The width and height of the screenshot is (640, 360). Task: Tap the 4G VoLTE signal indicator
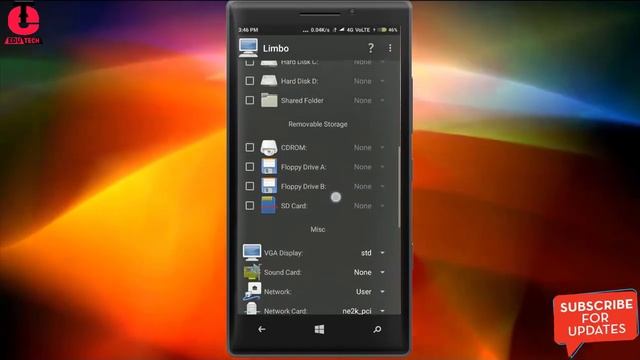tap(358, 30)
